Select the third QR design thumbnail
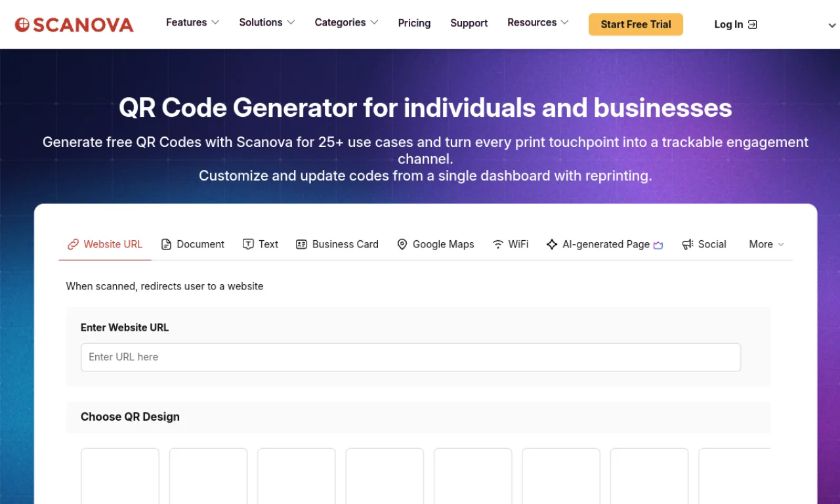Viewport: 840px width, 504px height. click(x=297, y=476)
